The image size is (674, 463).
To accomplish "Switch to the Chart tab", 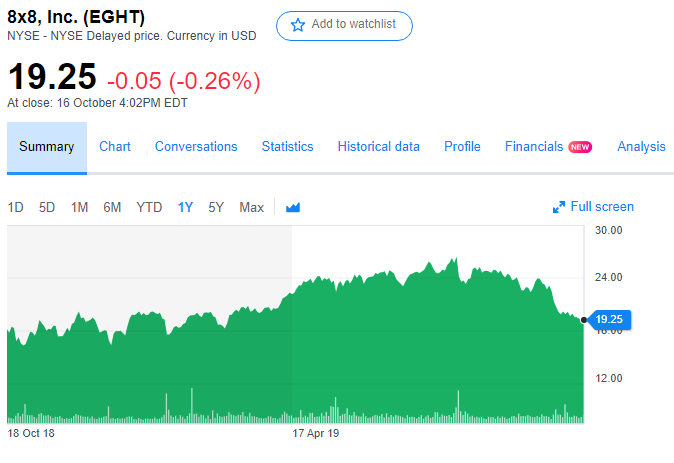I will tap(115, 147).
